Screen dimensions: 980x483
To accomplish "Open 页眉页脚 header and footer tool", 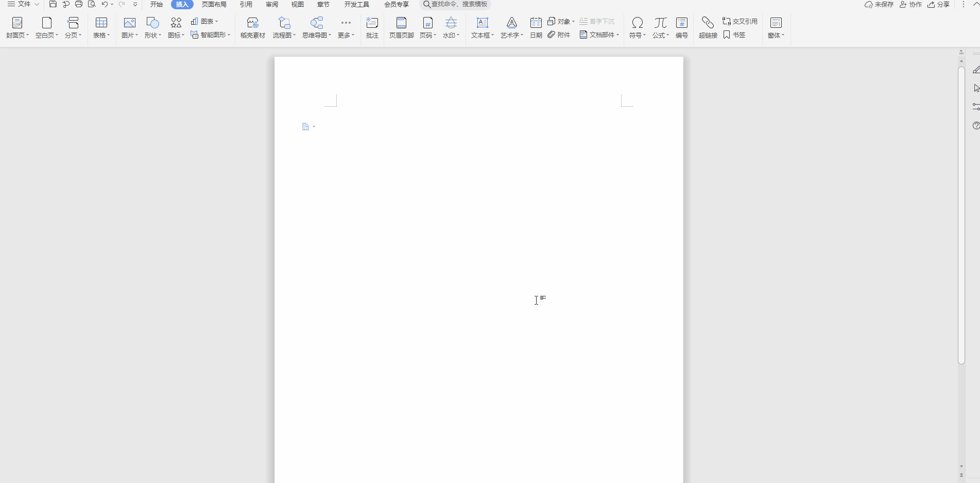I will click(x=401, y=27).
